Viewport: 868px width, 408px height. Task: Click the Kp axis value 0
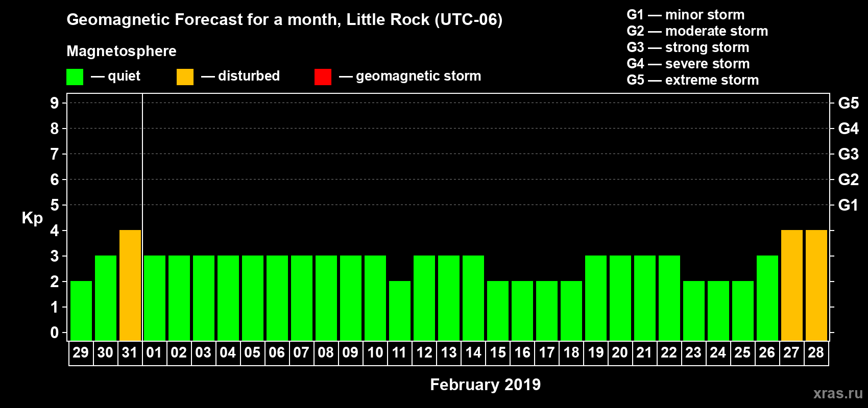coord(55,333)
